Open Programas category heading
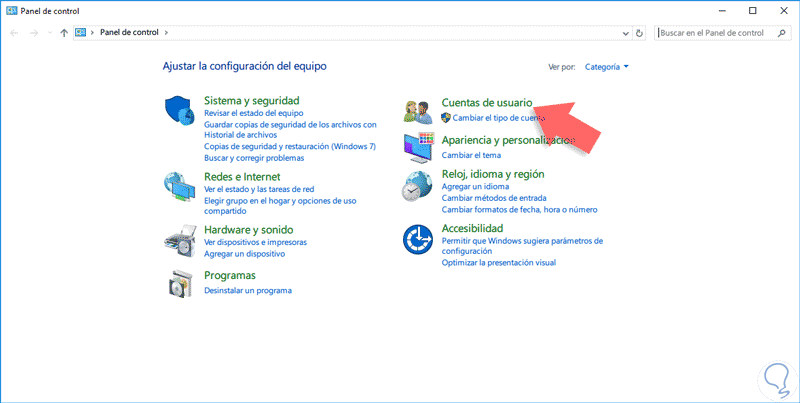Image resolution: width=800 pixels, height=403 pixels. (230, 275)
